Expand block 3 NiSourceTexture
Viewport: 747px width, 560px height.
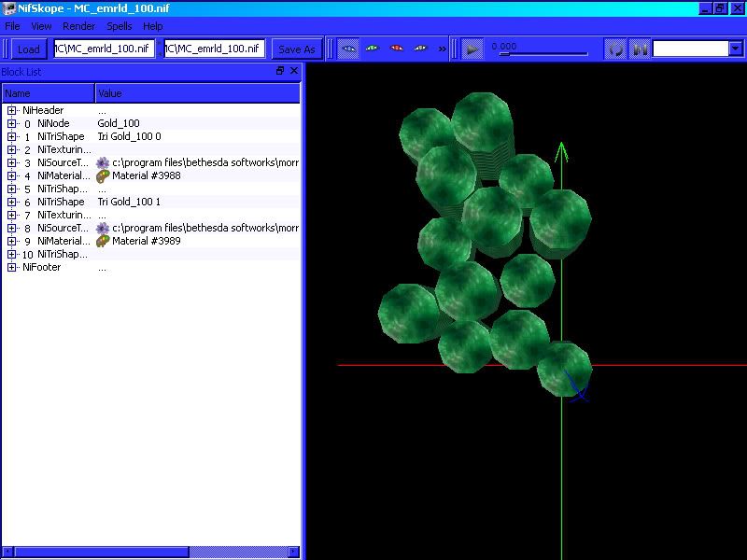coord(11,162)
